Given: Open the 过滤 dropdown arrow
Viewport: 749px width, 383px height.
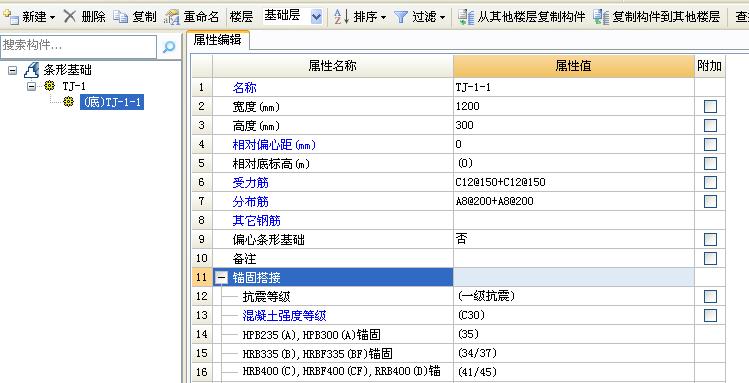Looking at the screenshot, I should pyautogui.click(x=442, y=18).
